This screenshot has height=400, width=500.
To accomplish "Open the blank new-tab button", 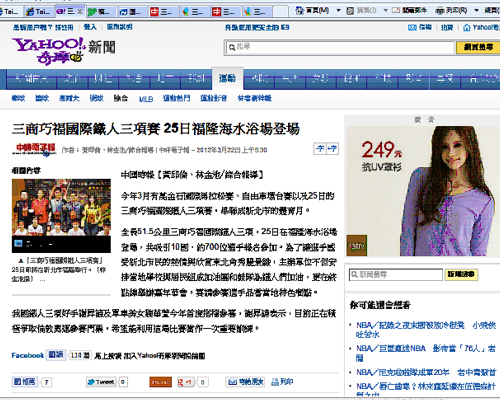I will pyautogui.click(x=280, y=12).
